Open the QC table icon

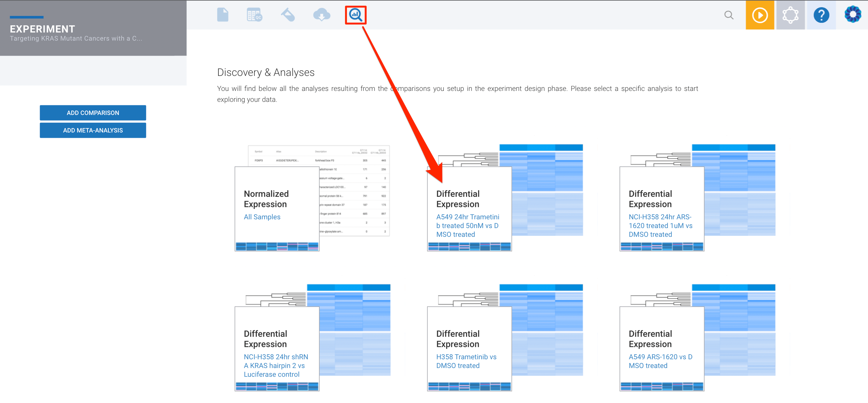[254, 15]
